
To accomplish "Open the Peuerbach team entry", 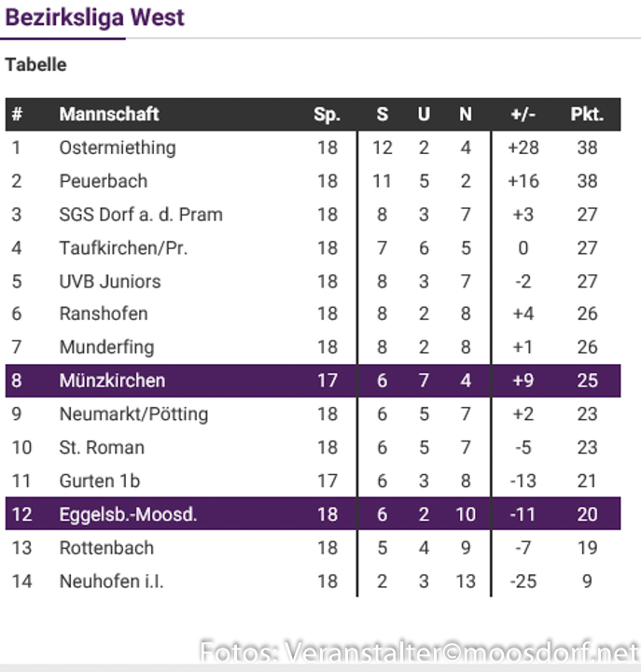I will 103,181.
